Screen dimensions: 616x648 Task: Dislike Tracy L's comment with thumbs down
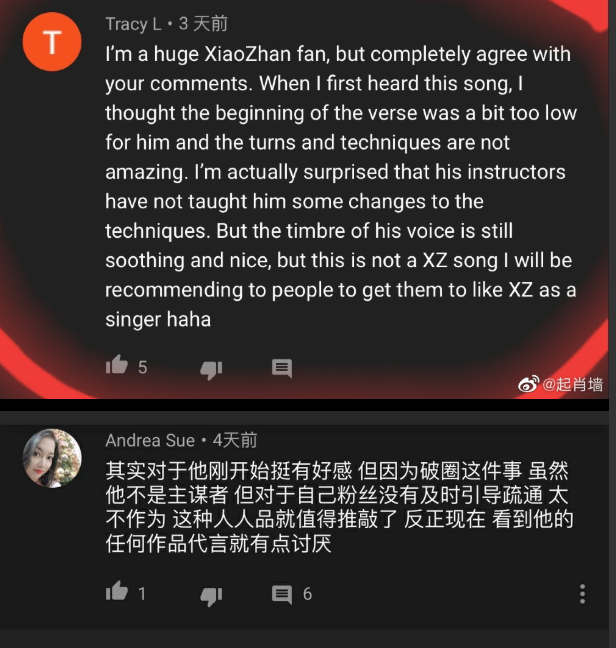tap(211, 370)
